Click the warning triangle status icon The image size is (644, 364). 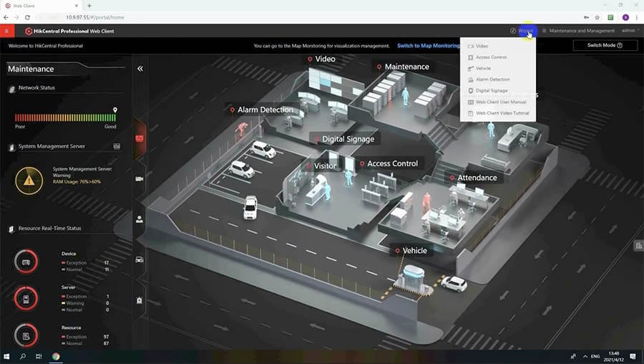(x=29, y=181)
